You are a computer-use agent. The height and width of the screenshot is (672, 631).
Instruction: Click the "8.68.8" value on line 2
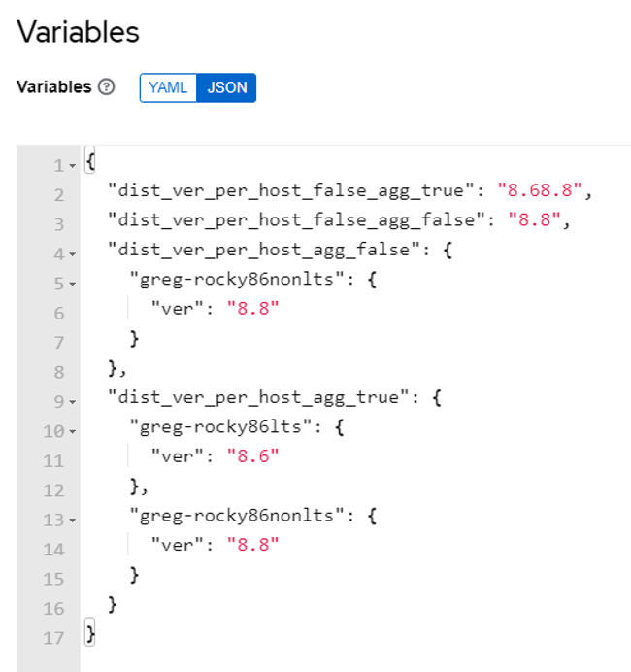pos(540,190)
